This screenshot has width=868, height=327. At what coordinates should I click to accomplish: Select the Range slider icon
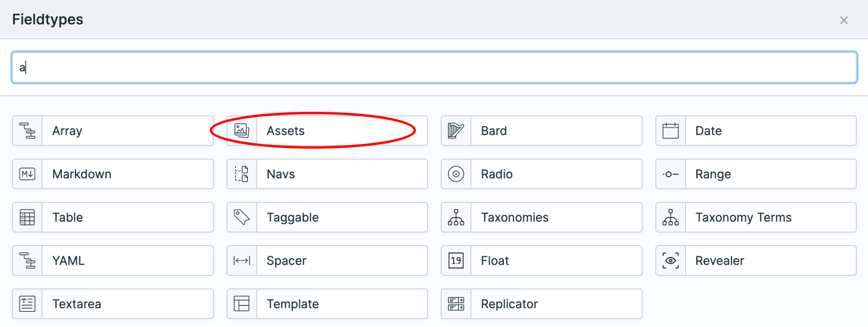tap(671, 174)
